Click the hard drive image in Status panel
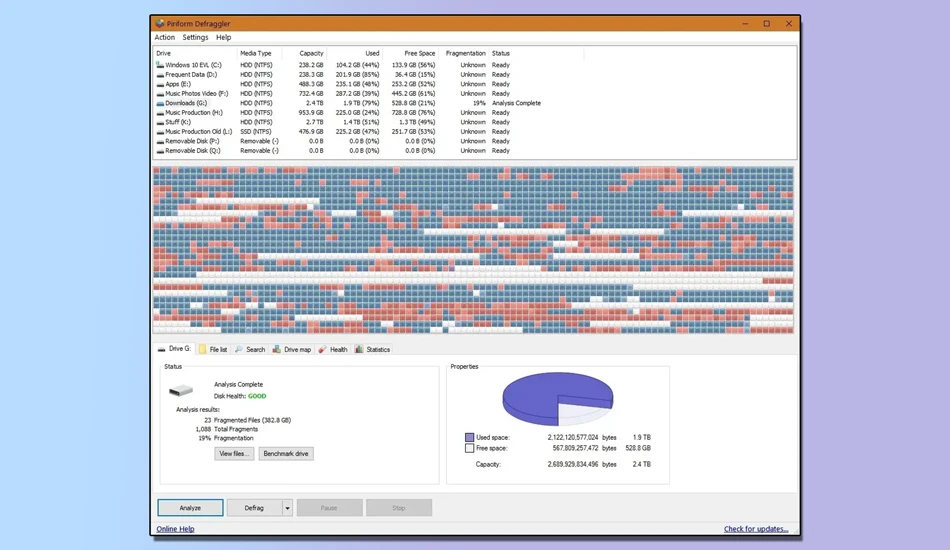 (181, 391)
